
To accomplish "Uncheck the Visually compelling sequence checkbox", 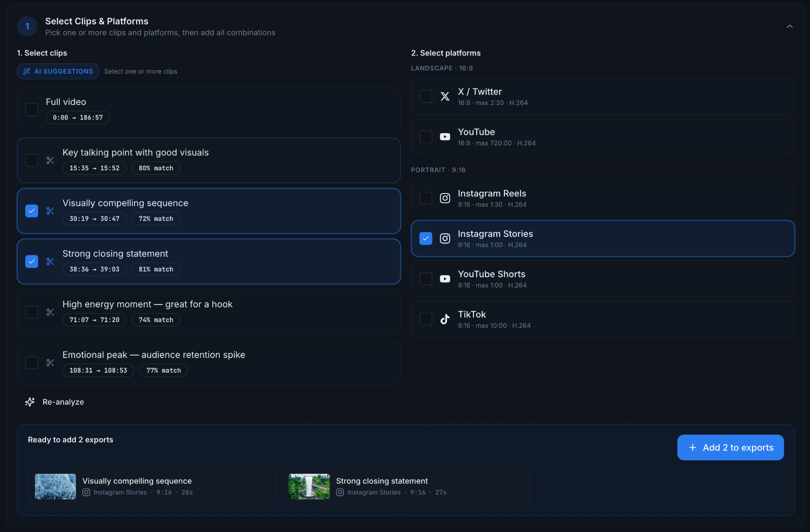I will pos(32,211).
